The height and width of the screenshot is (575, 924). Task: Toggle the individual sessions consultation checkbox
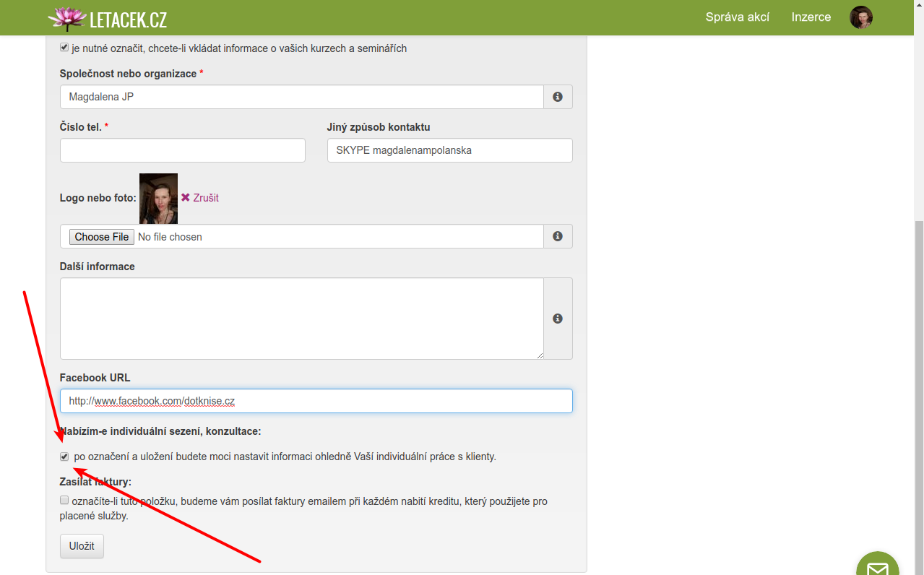tap(64, 457)
